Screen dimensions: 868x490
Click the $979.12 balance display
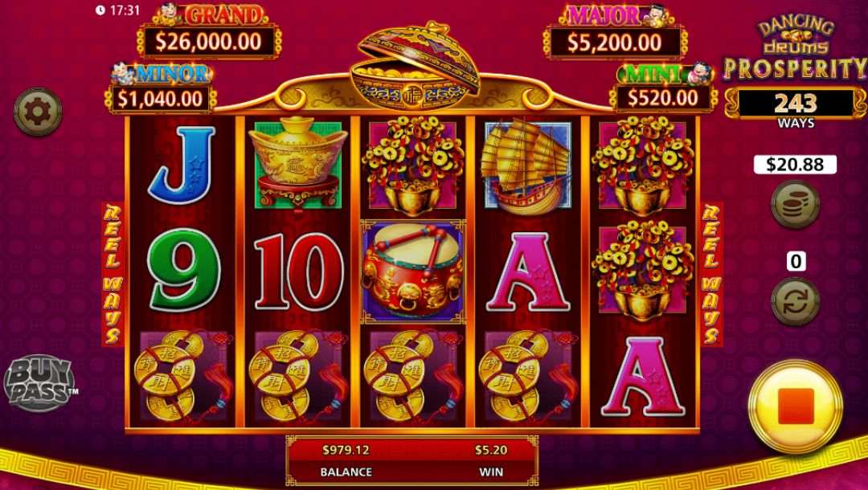coord(346,450)
